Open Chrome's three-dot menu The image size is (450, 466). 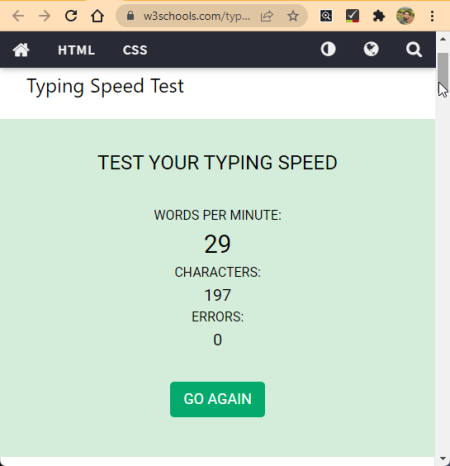point(432,16)
